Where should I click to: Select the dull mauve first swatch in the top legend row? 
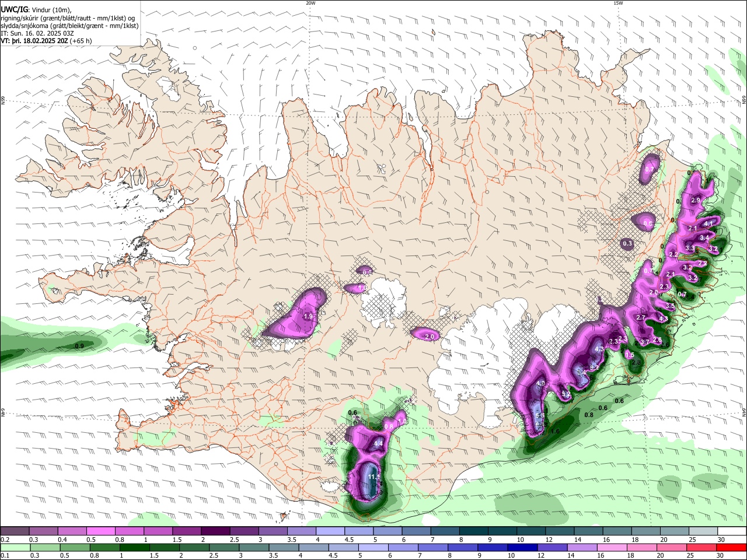[15, 531]
